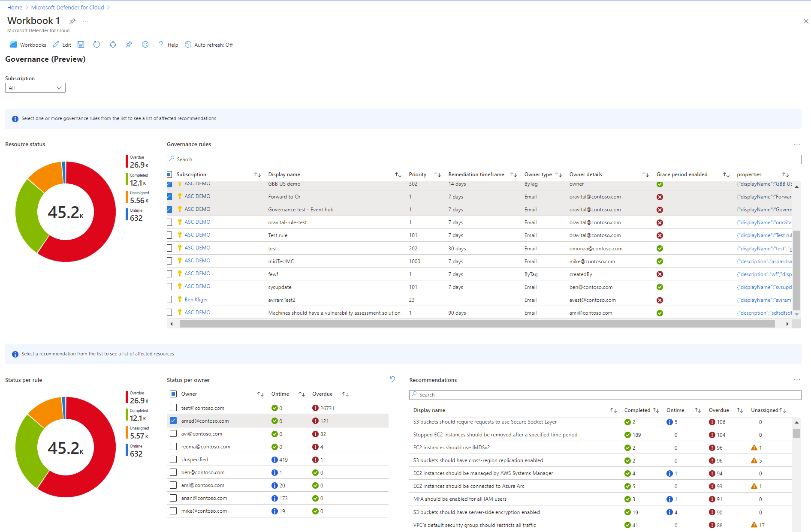Open the Governance rules ellipsis menu
This screenshot has height=532, width=811.
point(797,144)
